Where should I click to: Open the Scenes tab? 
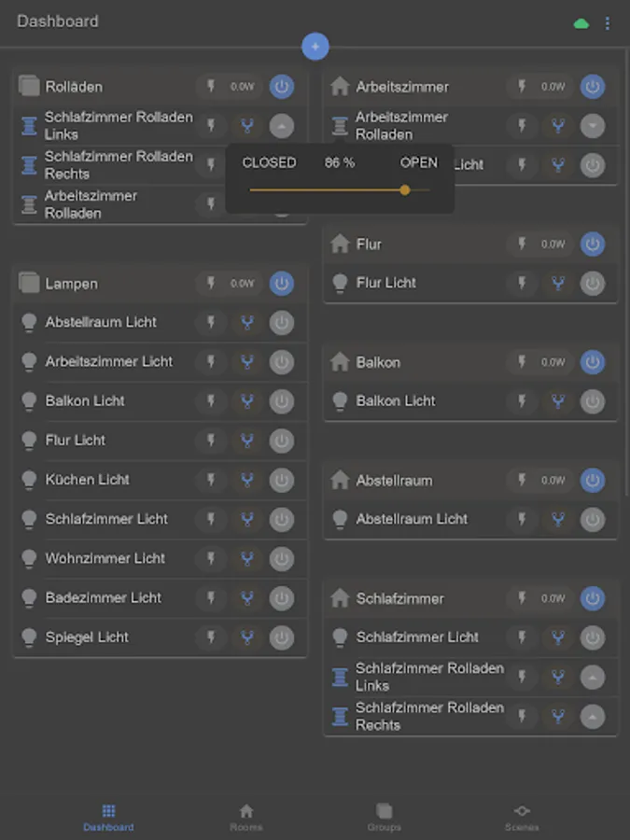click(x=521, y=816)
